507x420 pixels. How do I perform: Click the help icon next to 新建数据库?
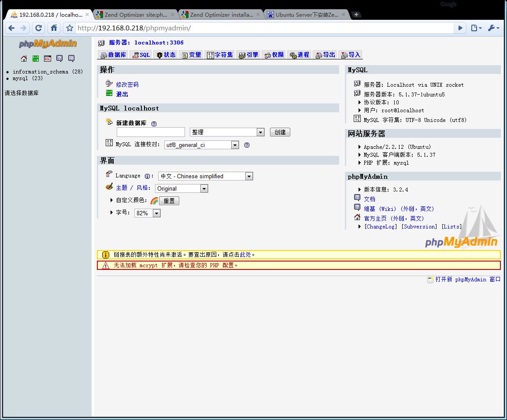[x=154, y=124]
